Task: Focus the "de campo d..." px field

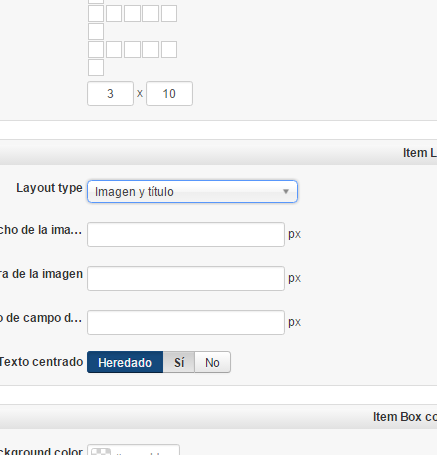Action: pyautogui.click(x=186, y=323)
